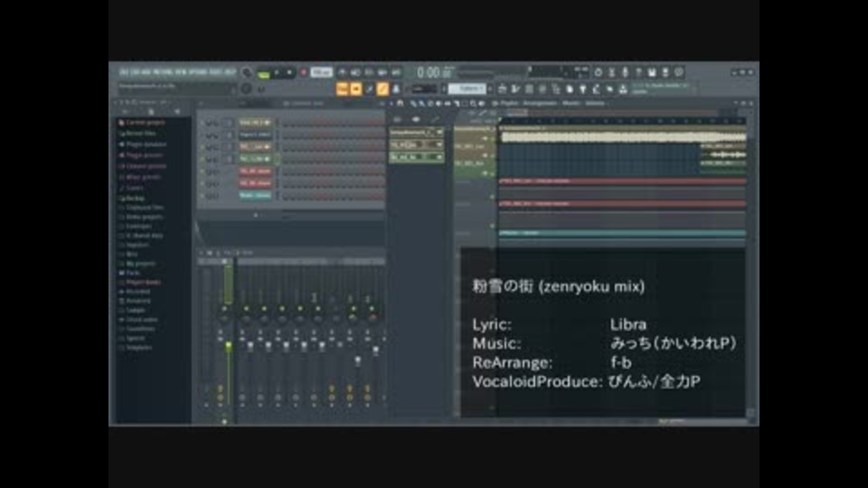The height and width of the screenshot is (488, 868).
Task: Click the Playlist title label
Action: tap(509, 103)
